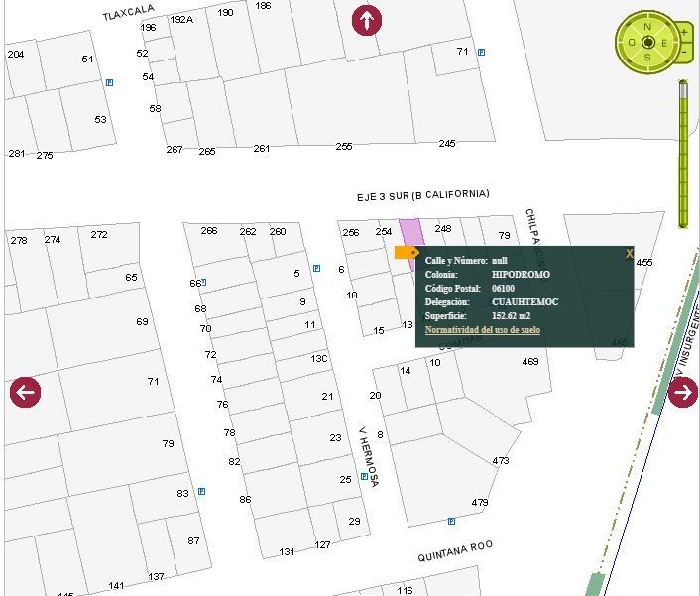The height and width of the screenshot is (596, 700).
Task: Click E on the green compass
Action: 664,43
